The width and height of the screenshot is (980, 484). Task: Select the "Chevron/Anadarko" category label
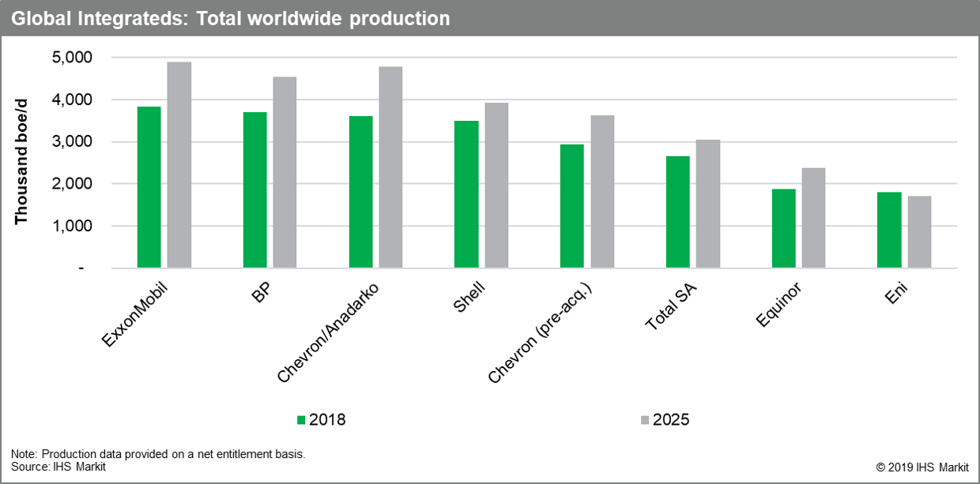[330, 332]
